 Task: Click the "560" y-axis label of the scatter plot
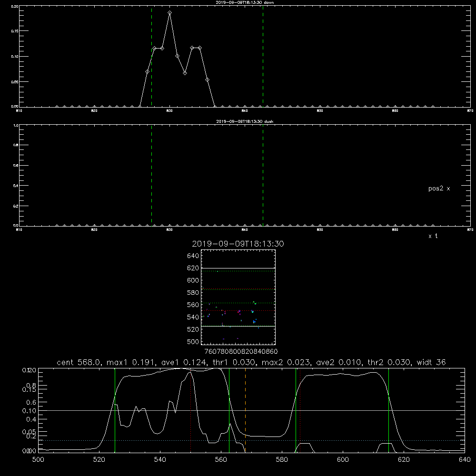click(x=193, y=305)
